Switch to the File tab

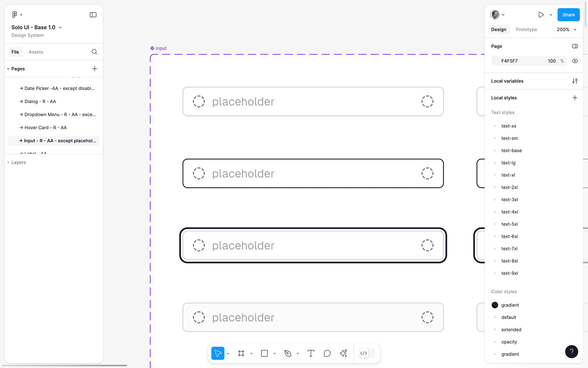(15, 52)
